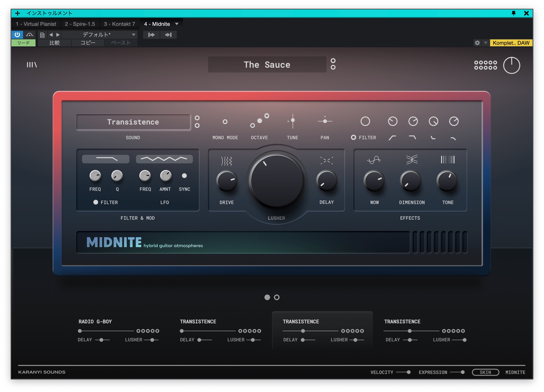
Task: Enable the top FILTER radio button
Action: point(353,137)
